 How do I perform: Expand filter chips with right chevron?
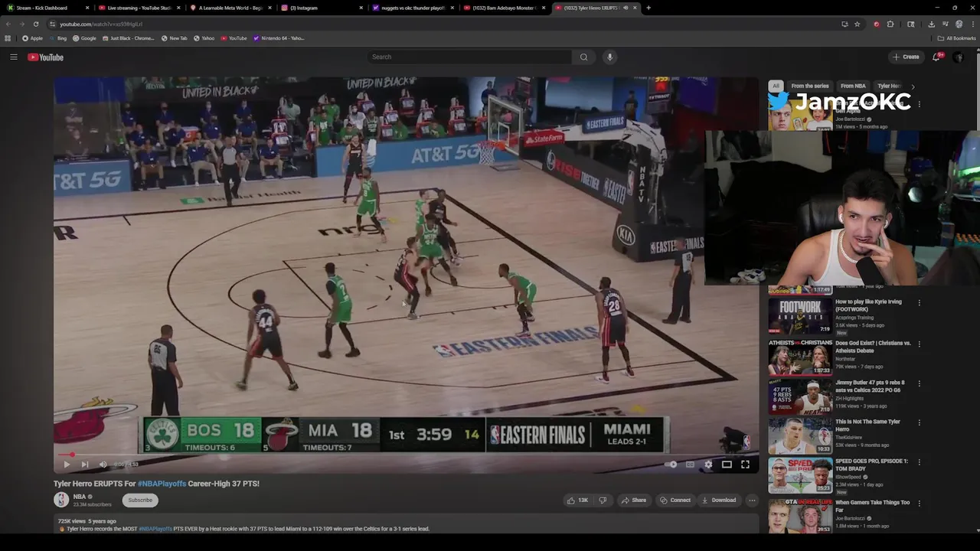pyautogui.click(x=912, y=86)
